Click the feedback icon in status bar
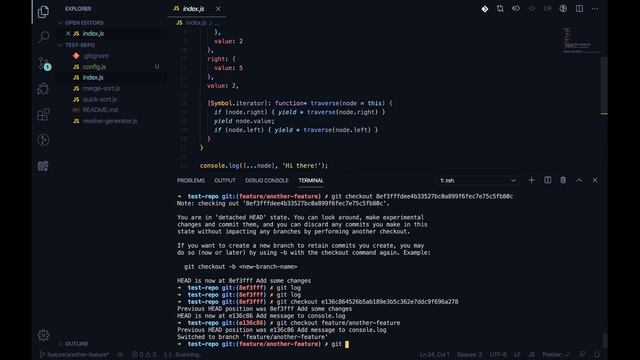This screenshot has height=360, width=640. pos(582,355)
